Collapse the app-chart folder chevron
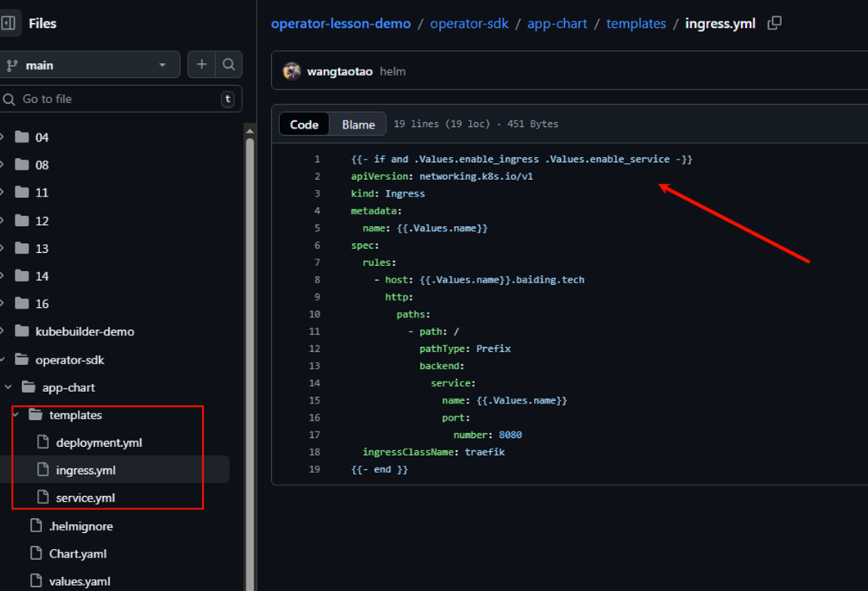868x591 pixels. tap(8, 387)
